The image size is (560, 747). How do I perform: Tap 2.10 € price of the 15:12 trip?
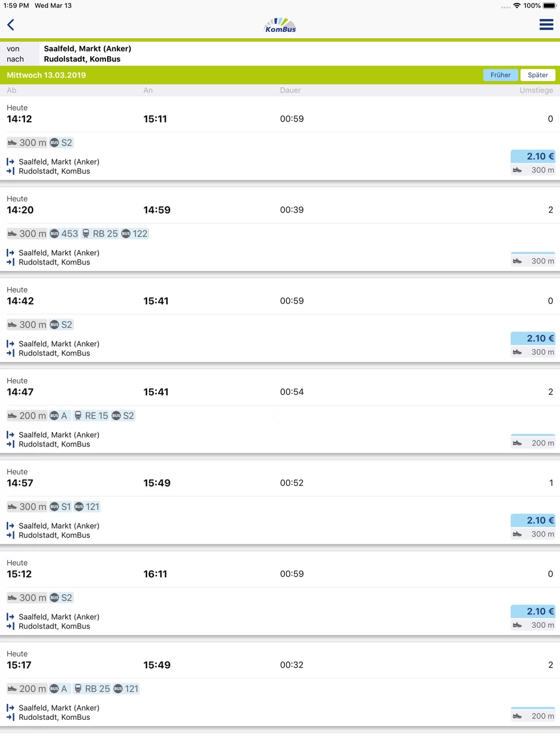click(533, 611)
